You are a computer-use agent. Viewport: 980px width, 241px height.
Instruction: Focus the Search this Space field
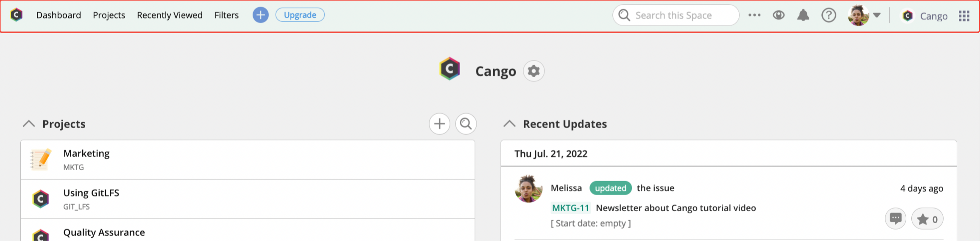[x=676, y=15]
